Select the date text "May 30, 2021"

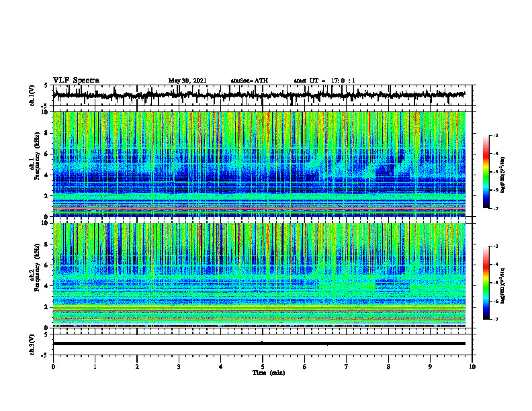187,81
